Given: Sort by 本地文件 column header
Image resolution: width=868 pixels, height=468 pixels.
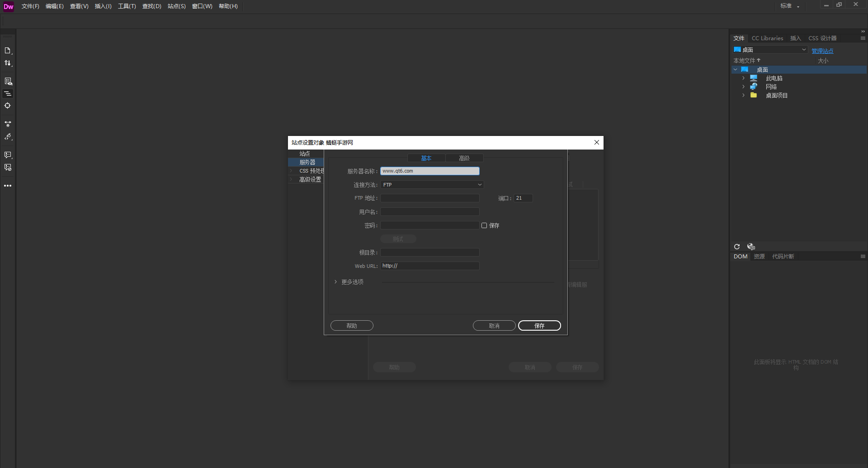Looking at the screenshot, I should pyautogui.click(x=747, y=61).
